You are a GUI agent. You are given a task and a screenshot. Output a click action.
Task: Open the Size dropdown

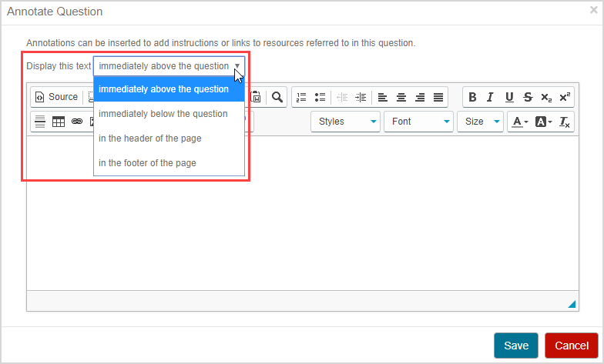click(479, 122)
